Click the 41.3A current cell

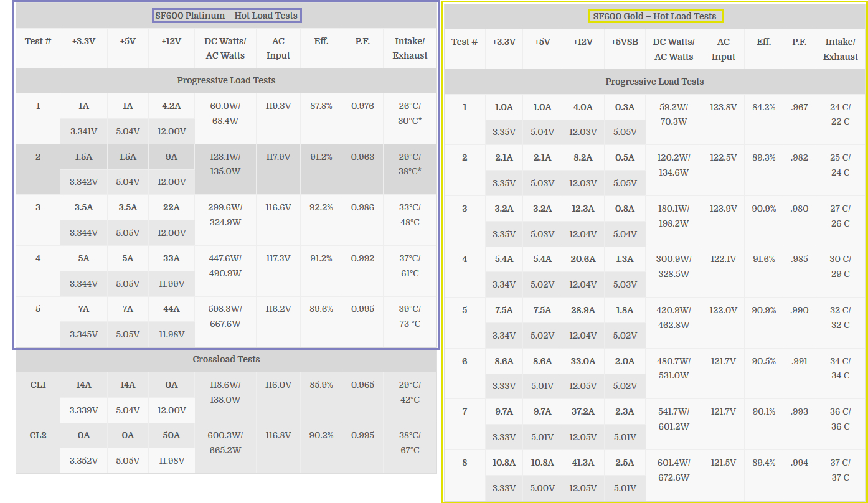click(x=583, y=463)
